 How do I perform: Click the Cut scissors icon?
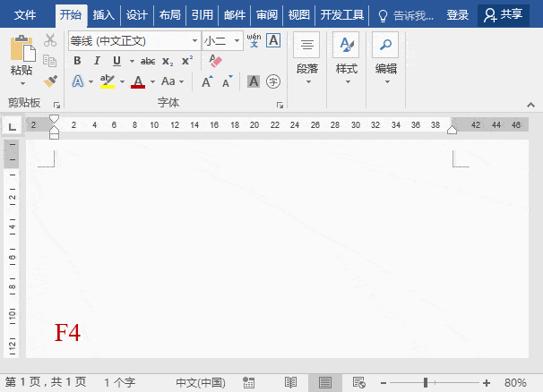pyautogui.click(x=50, y=40)
